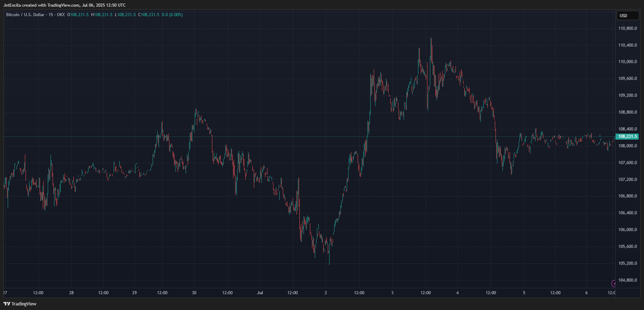The height and width of the screenshot is (310, 644).
Task: Click the date label 28 on time axis
Action: [71, 293]
